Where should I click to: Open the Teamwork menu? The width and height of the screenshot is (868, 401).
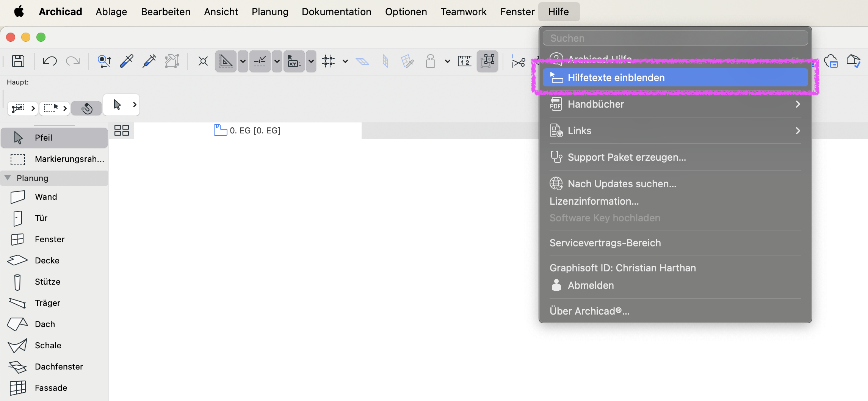(464, 12)
